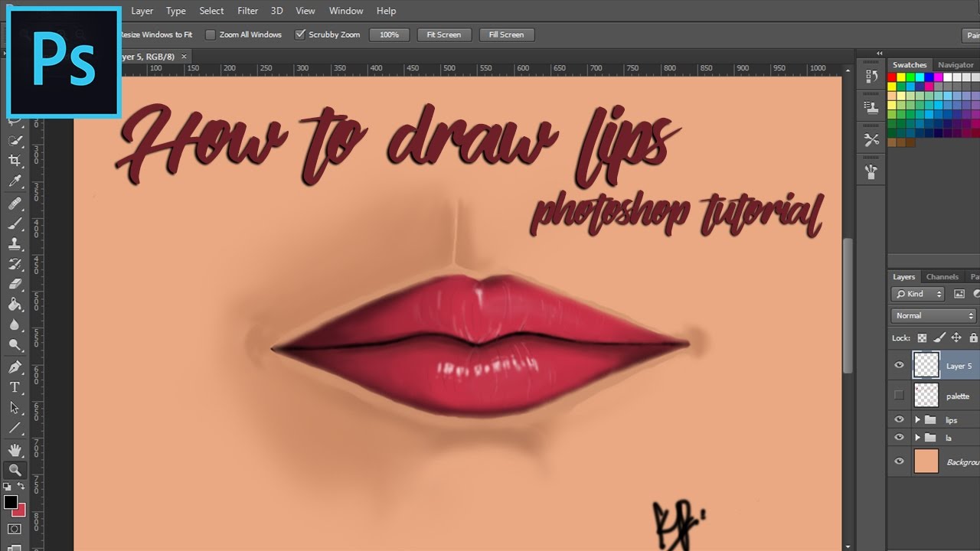Switch to the Navigator tab
Viewport: 980px width, 551px height.
(955, 65)
